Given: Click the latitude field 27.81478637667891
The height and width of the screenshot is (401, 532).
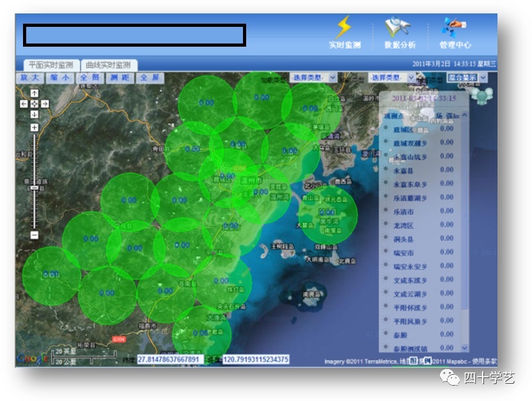Looking at the screenshot, I should pyautogui.click(x=170, y=359).
